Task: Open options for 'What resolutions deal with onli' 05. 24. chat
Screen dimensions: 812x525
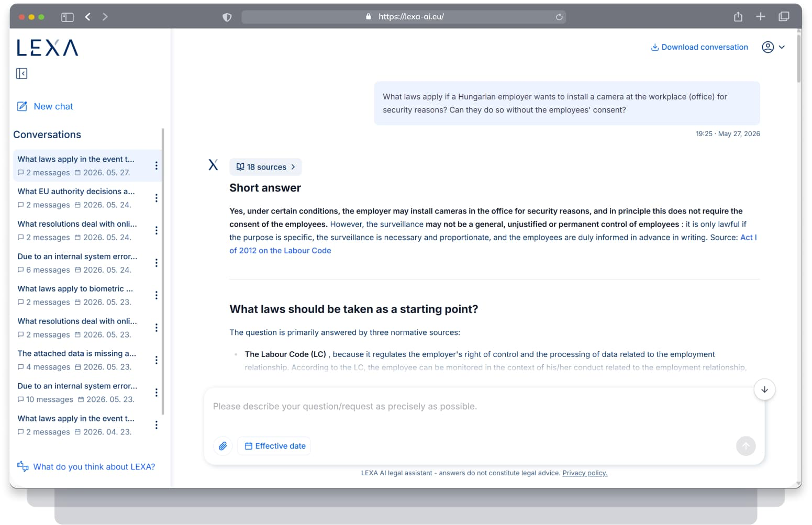Action: (156, 230)
